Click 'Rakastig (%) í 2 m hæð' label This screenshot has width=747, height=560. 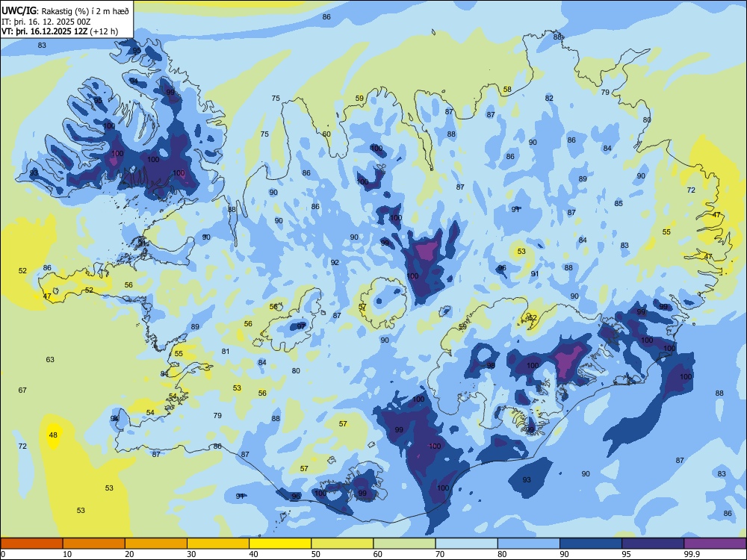pos(85,10)
